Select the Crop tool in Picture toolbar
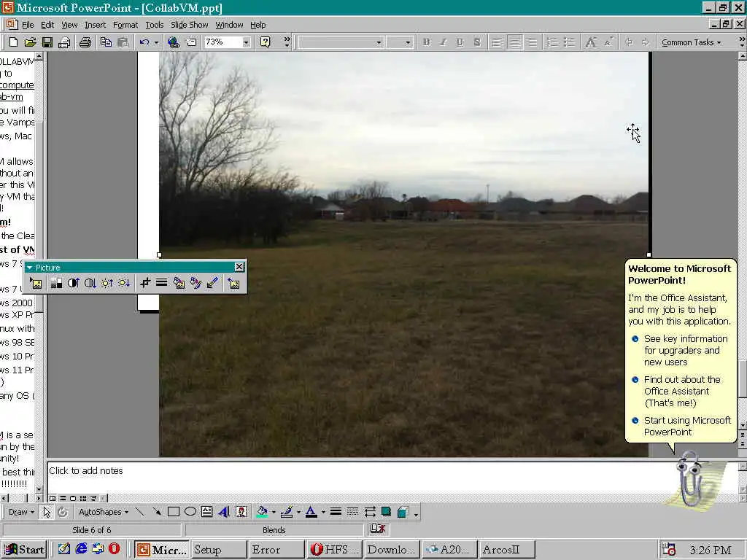This screenshot has height=560, width=747. pos(145,284)
